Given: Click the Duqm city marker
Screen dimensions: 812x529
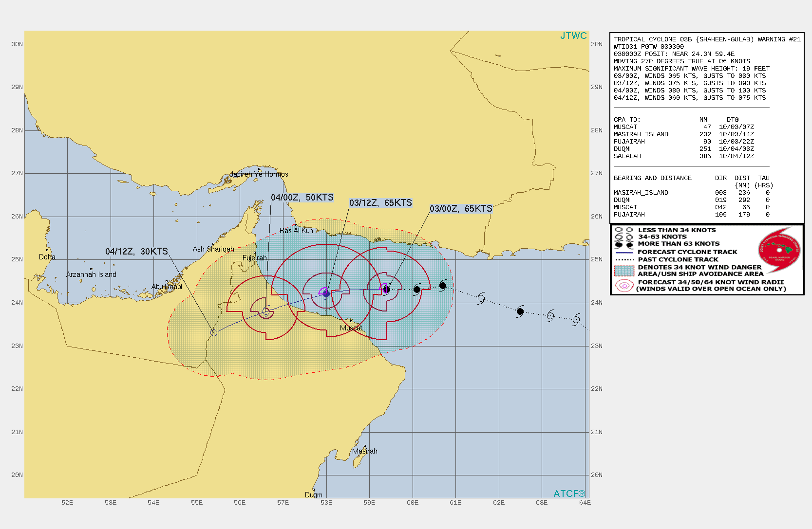Looking at the screenshot, I should point(314,490).
